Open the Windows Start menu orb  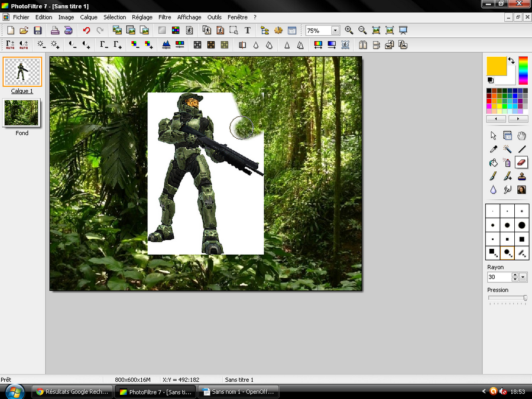click(x=14, y=392)
